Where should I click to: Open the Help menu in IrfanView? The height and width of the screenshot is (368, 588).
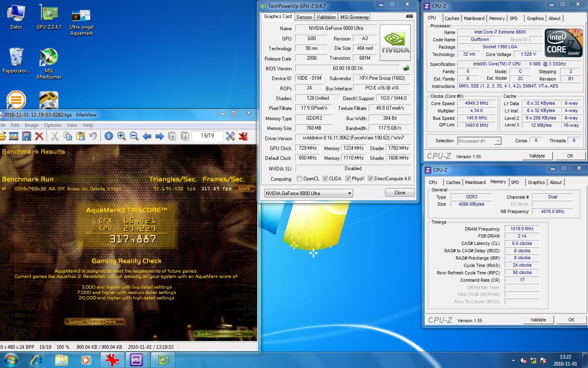88,125
